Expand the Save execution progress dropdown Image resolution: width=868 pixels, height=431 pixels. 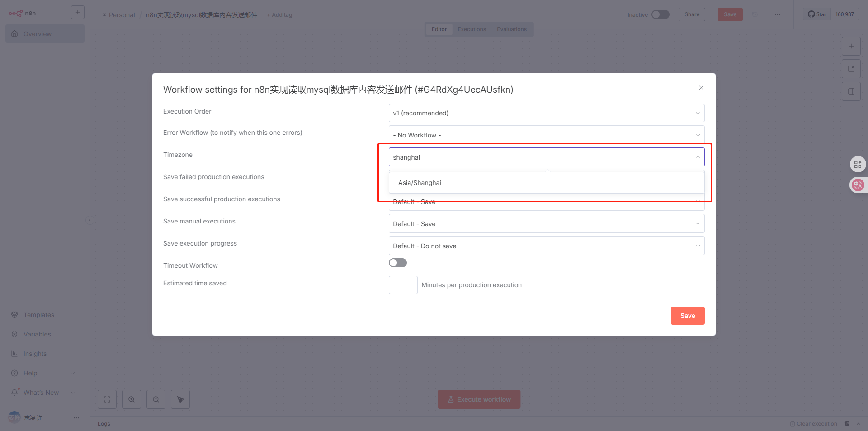pos(546,246)
